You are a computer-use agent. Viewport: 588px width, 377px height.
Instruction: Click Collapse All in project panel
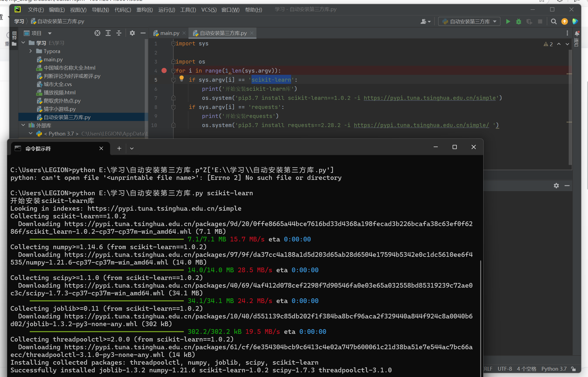pyautogui.click(x=119, y=33)
